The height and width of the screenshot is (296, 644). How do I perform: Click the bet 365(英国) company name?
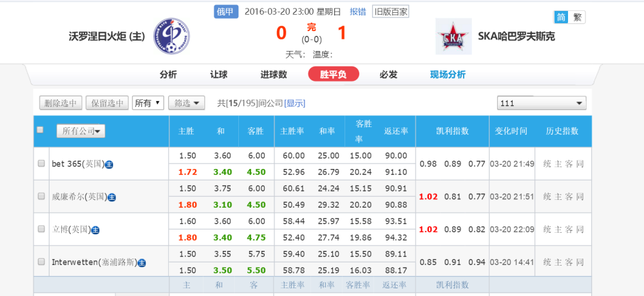78,164
